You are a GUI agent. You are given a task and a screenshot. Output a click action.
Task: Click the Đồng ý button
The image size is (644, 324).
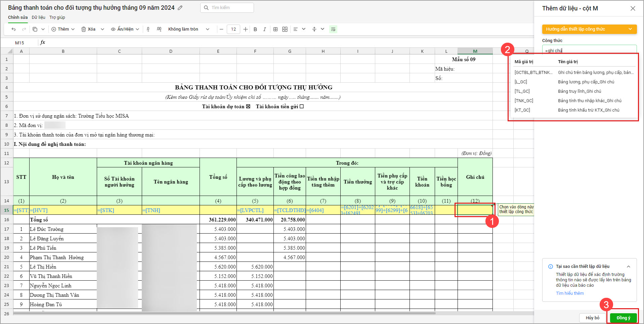coord(623,318)
